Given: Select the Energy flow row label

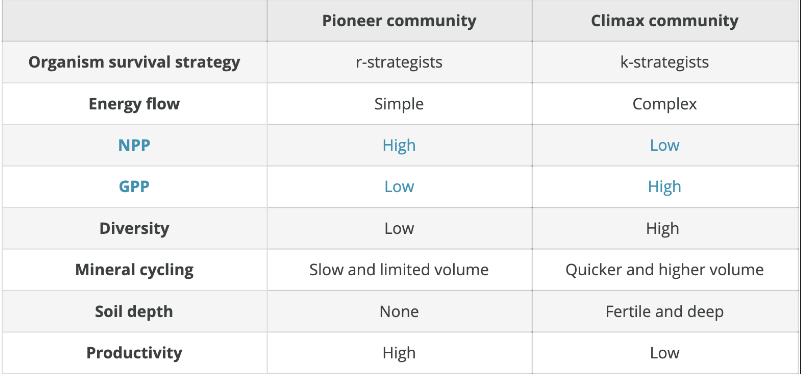Looking at the screenshot, I should [134, 104].
